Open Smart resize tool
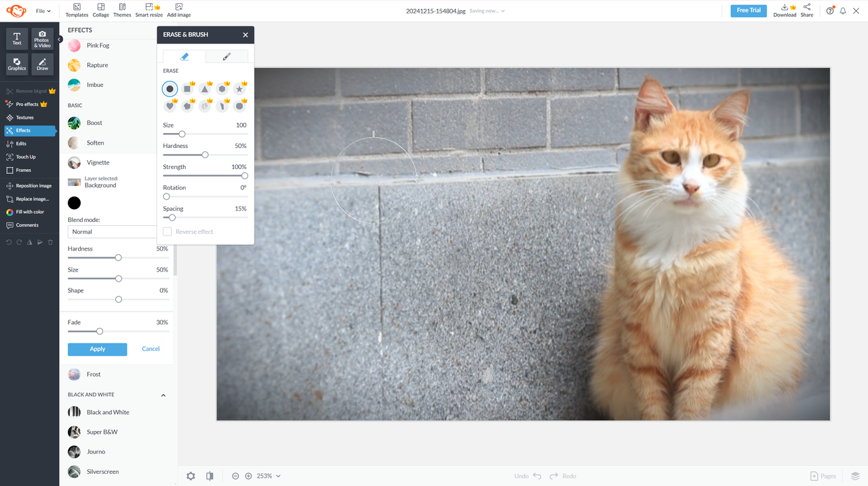Screen dimensions: 868x486 149,10
